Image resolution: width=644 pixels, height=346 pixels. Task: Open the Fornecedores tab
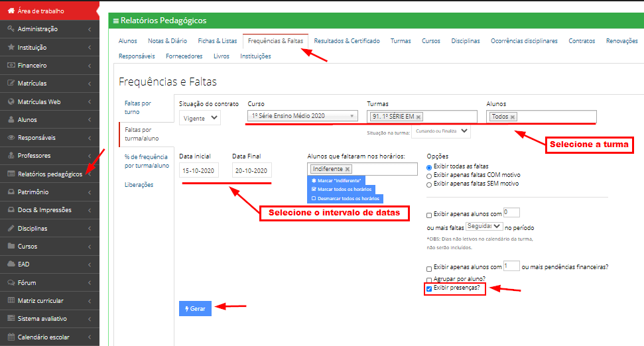(184, 56)
